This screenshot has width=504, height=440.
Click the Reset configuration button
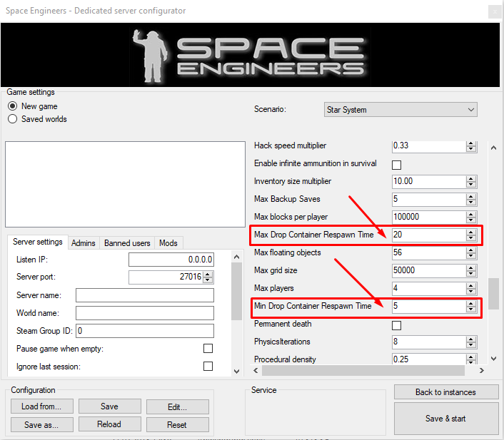[177, 425]
